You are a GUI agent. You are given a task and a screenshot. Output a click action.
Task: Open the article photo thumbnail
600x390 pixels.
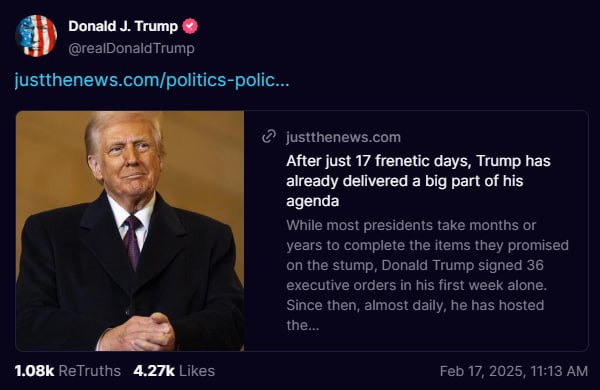pyautogui.click(x=130, y=231)
